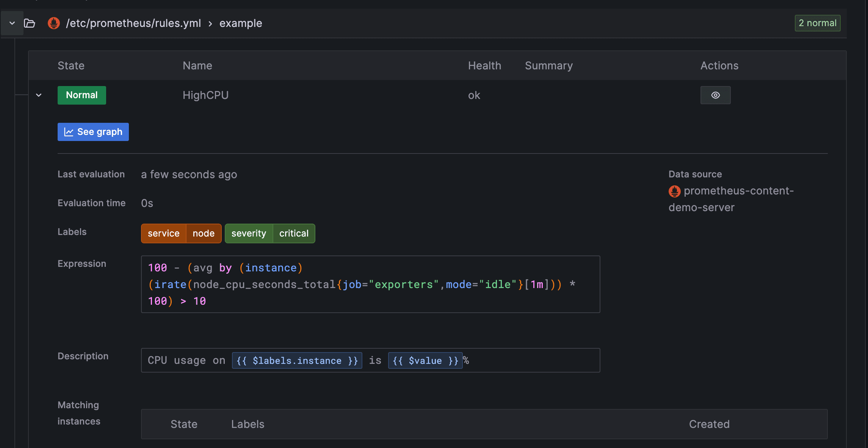Click the See graph button

93,132
